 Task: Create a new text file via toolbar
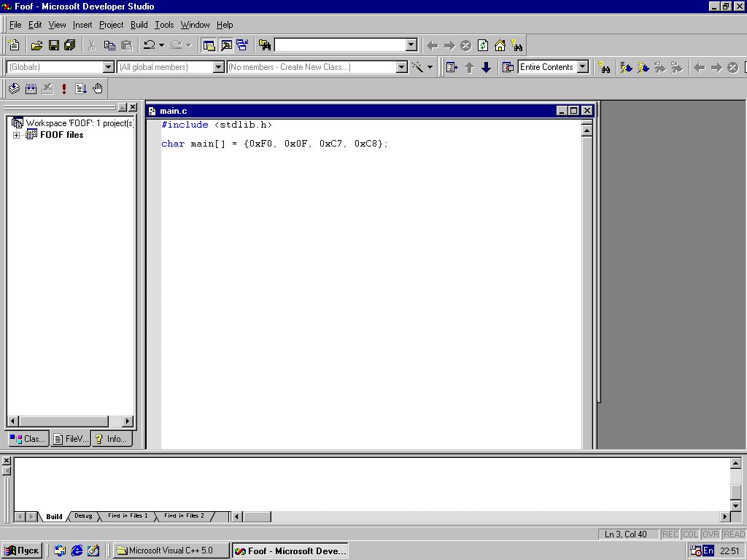point(14,45)
